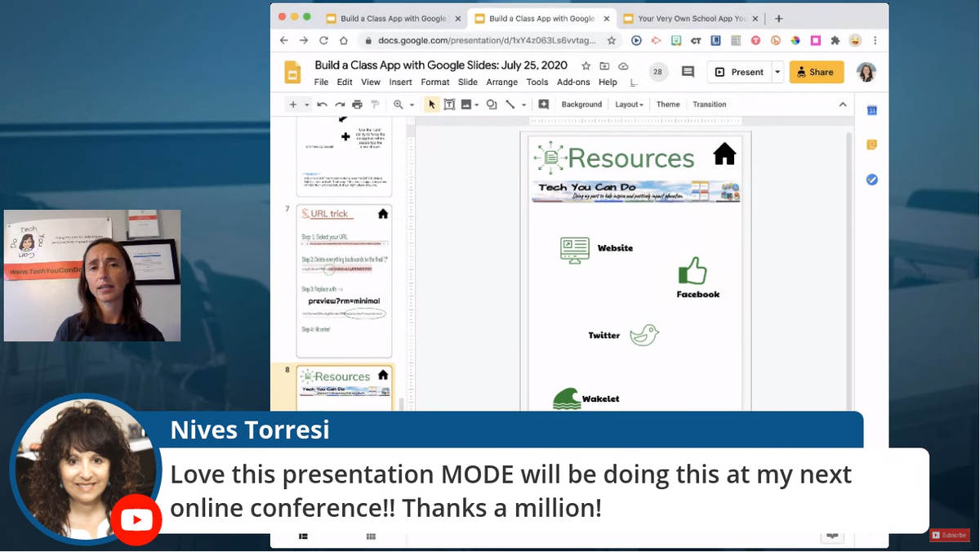Open the zoom level dropdown arrow
980x552 pixels.
point(412,105)
